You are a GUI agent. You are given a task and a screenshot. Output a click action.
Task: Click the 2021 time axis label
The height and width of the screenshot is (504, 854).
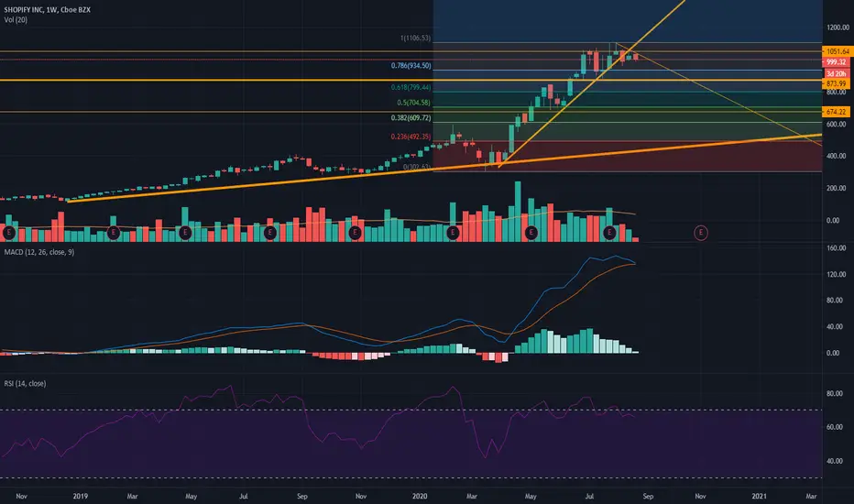(760, 497)
